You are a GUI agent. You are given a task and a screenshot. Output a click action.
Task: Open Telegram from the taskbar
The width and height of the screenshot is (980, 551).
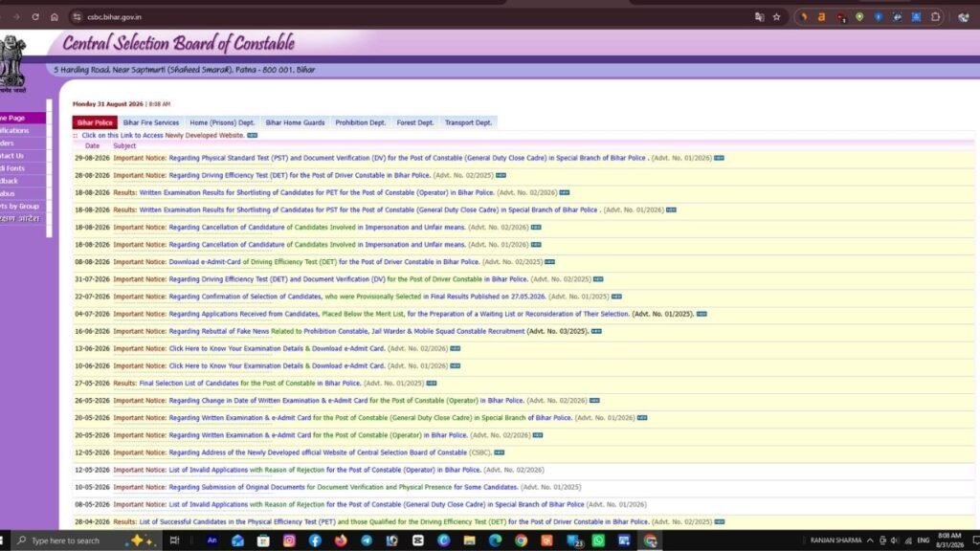coord(367,540)
